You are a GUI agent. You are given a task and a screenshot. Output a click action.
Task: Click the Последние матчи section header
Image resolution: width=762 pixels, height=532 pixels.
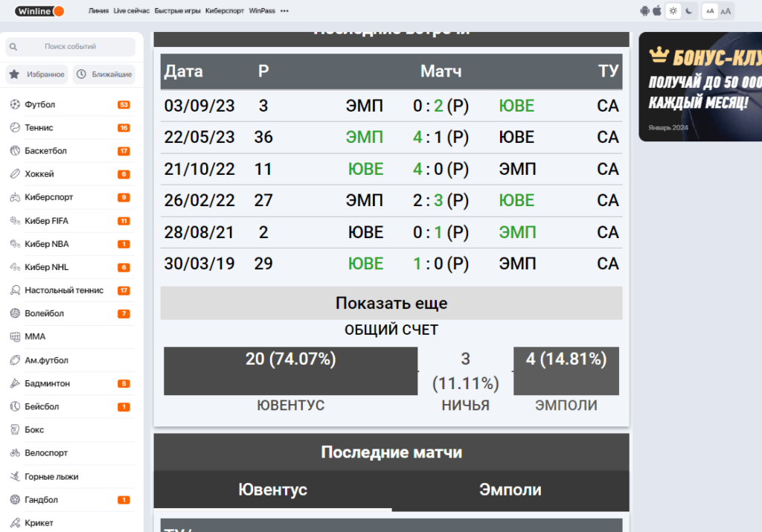coord(391,452)
